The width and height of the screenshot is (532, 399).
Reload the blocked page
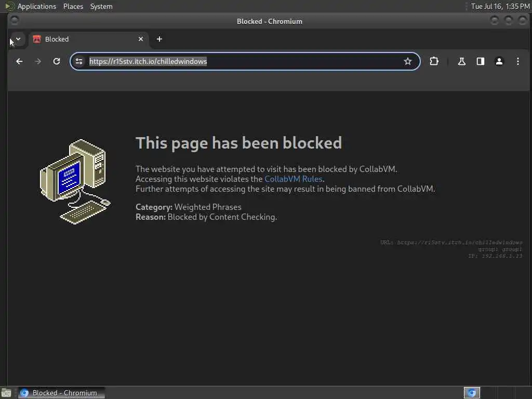point(57,61)
